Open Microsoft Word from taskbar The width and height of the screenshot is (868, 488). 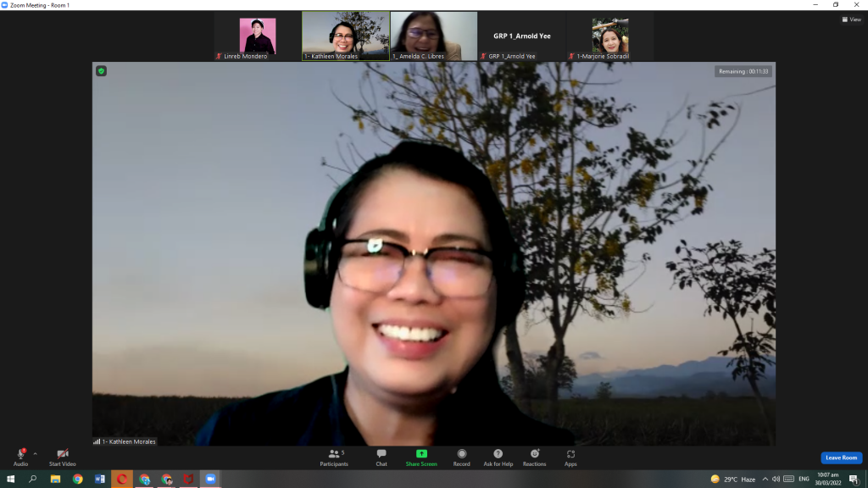tap(100, 480)
